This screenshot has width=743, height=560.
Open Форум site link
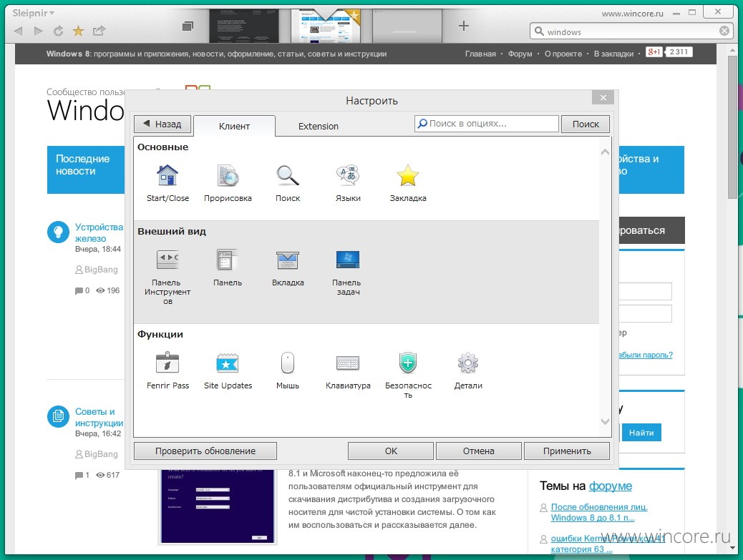(520, 54)
